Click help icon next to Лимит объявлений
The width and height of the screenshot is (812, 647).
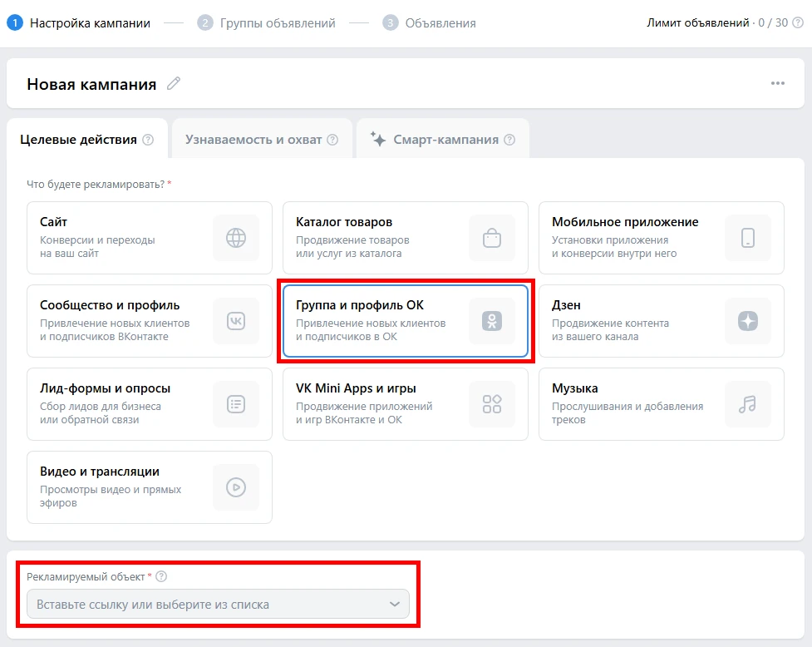point(798,23)
